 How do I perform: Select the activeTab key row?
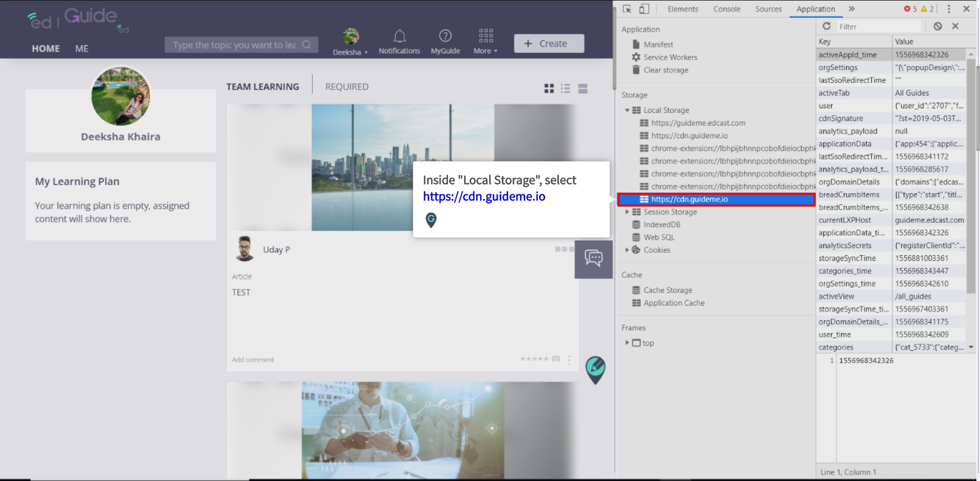coord(891,93)
